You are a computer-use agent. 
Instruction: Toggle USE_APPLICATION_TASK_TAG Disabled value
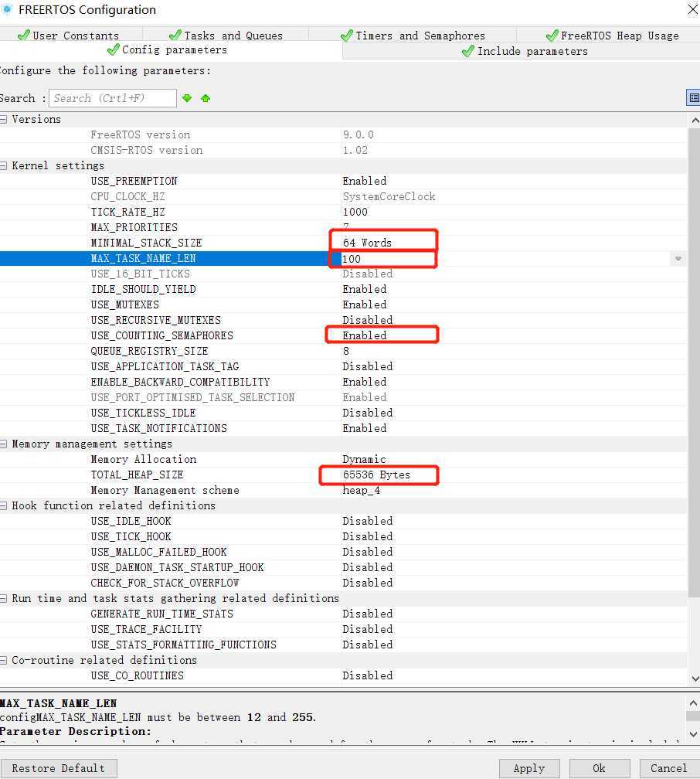click(x=368, y=366)
